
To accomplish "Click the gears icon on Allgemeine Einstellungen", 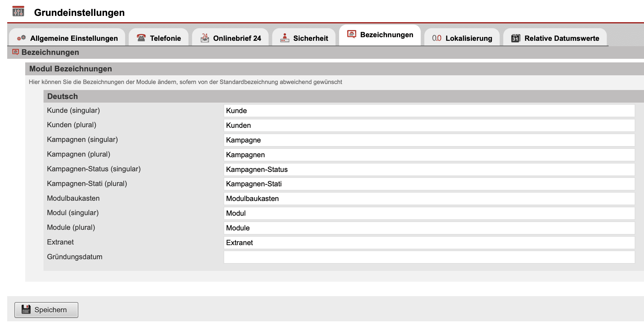I will click(x=22, y=38).
